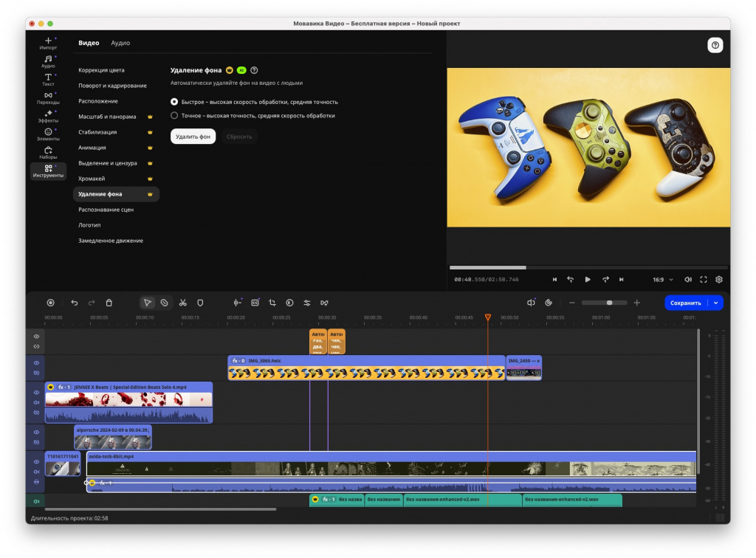756x558 pixels.
Task: Open the help question mark icon
Action: [x=715, y=45]
